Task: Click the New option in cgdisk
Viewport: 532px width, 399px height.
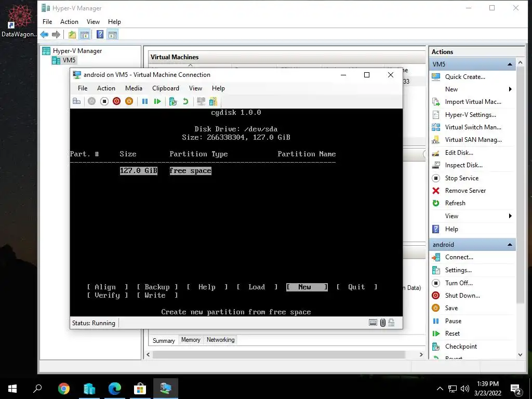Action: point(307,287)
